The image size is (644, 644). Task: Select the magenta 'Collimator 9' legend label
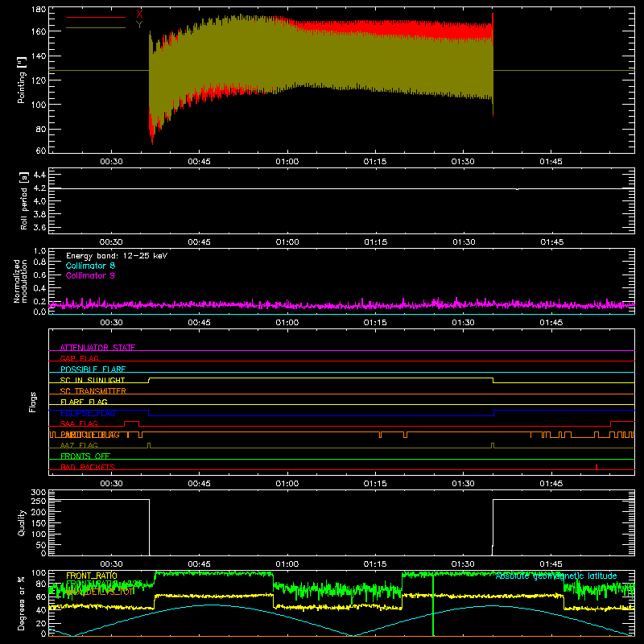point(90,275)
